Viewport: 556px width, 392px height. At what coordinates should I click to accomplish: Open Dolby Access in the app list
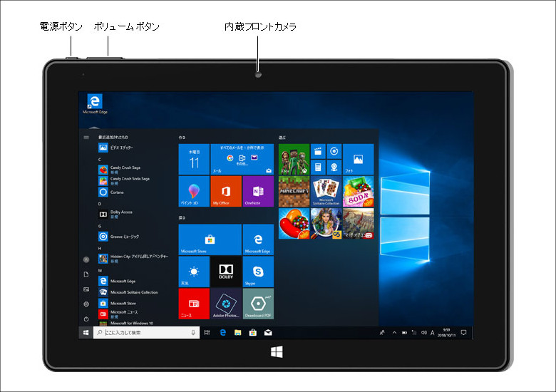pos(115,214)
